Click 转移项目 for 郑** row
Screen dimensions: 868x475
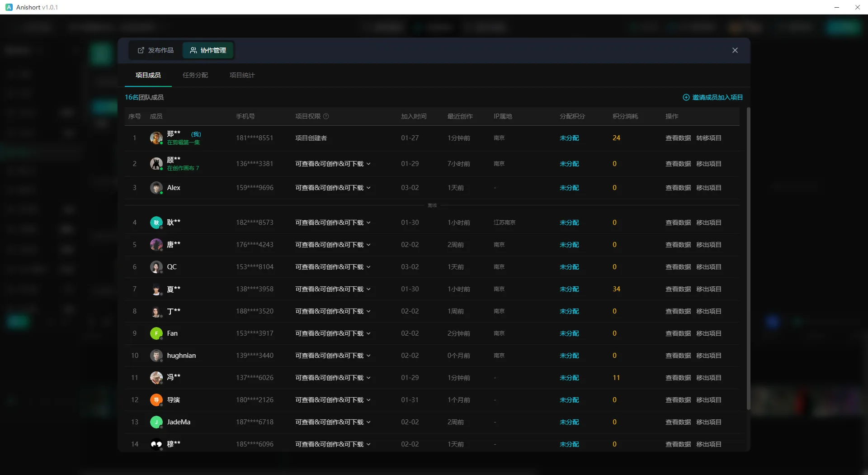click(708, 138)
